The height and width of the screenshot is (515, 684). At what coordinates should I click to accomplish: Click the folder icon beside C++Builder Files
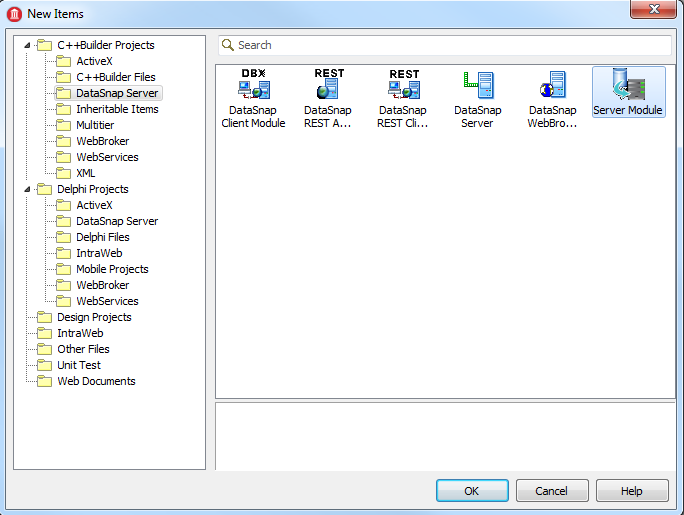[x=64, y=77]
